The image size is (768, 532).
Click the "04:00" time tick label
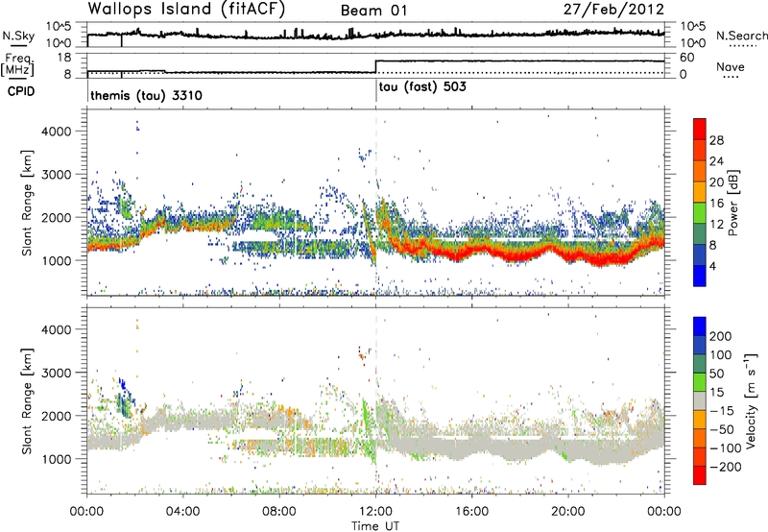(182, 512)
